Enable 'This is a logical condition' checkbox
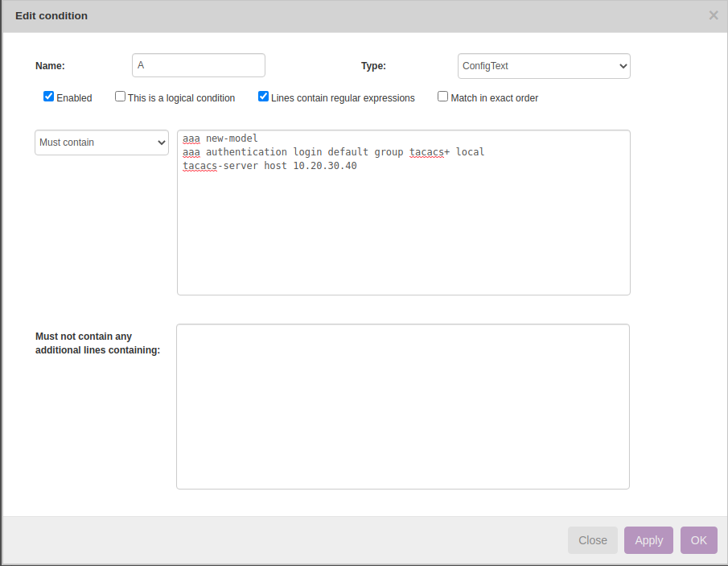This screenshot has width=728, height=566. click(120, 97)
